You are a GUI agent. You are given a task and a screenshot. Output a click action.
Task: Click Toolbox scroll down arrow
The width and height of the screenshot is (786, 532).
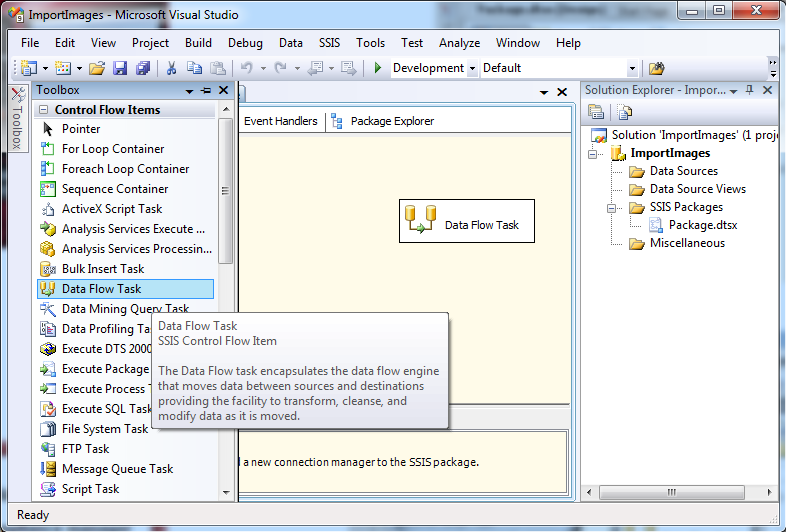pyautogui.click(x=226, y=492)
